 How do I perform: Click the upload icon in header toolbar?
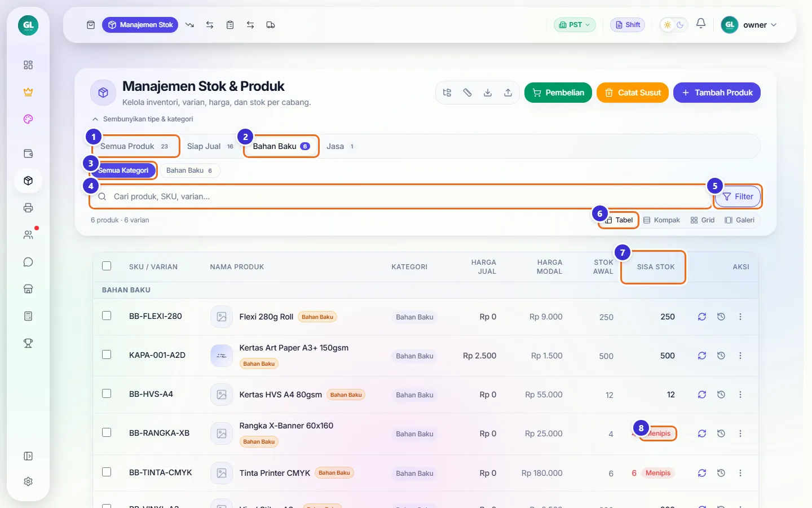coord(508,93)
